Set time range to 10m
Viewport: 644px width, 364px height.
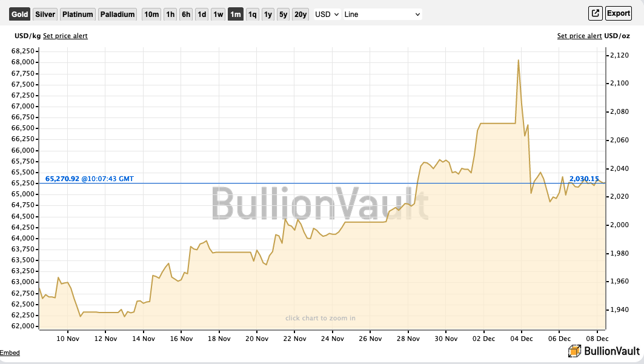151,15
